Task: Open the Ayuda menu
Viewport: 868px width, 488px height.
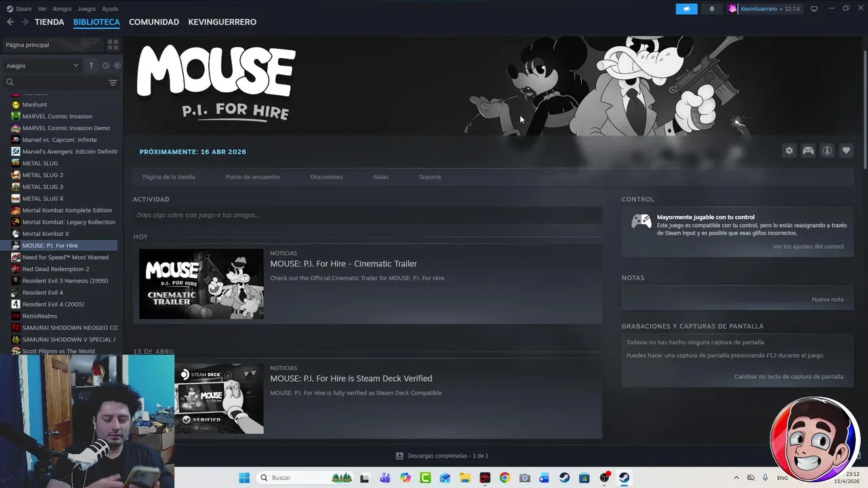Action: coord(110,9)
